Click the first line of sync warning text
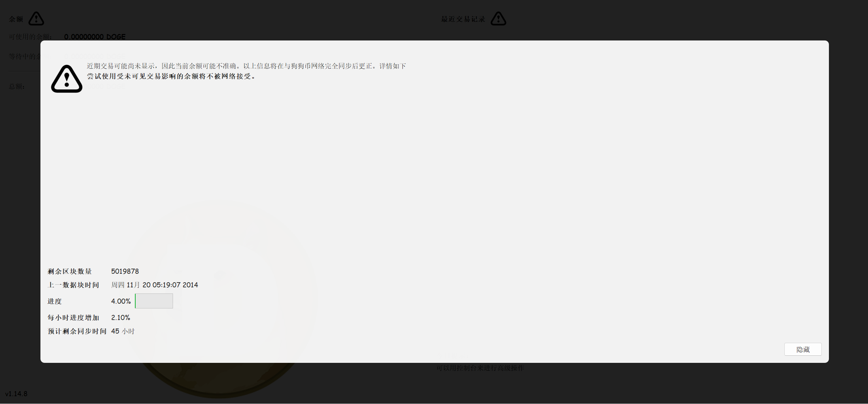Viewport: 868px width, 404px height. (246, 66)
